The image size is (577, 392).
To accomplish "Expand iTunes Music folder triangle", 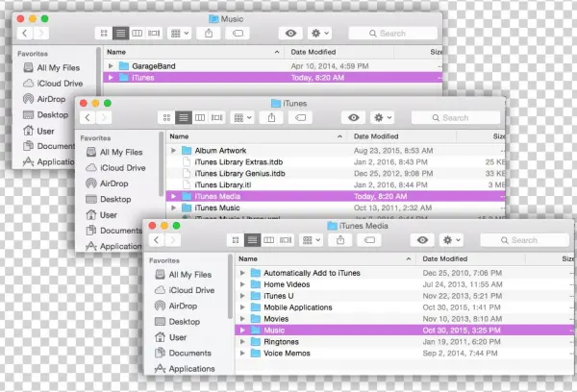I will coord(173,208).
